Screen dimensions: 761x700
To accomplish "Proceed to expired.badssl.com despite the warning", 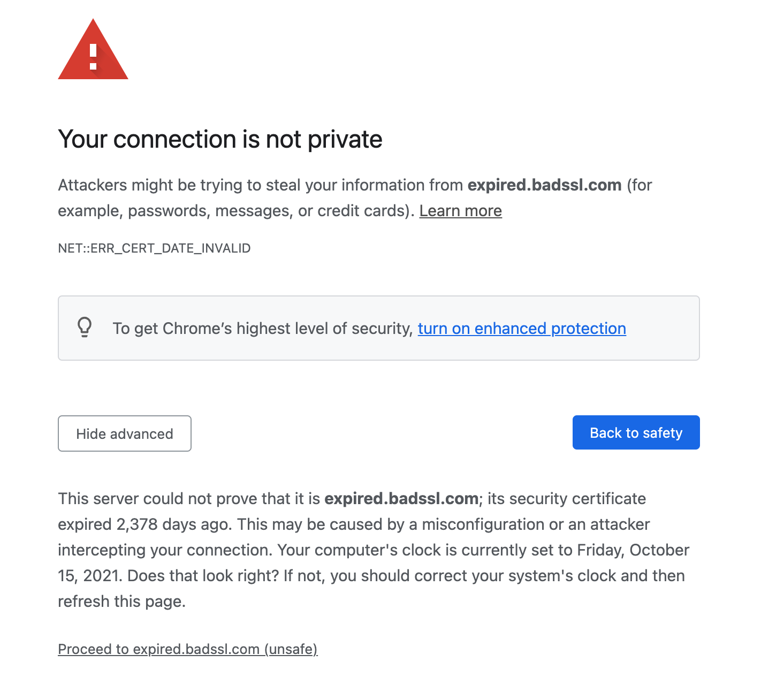I will (x=187, y=649).
